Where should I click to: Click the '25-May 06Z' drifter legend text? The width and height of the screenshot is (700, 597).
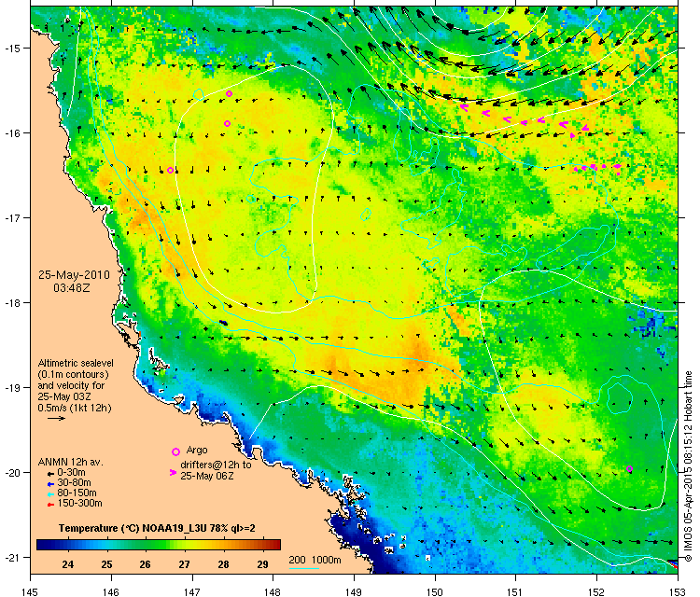(206, 476)
